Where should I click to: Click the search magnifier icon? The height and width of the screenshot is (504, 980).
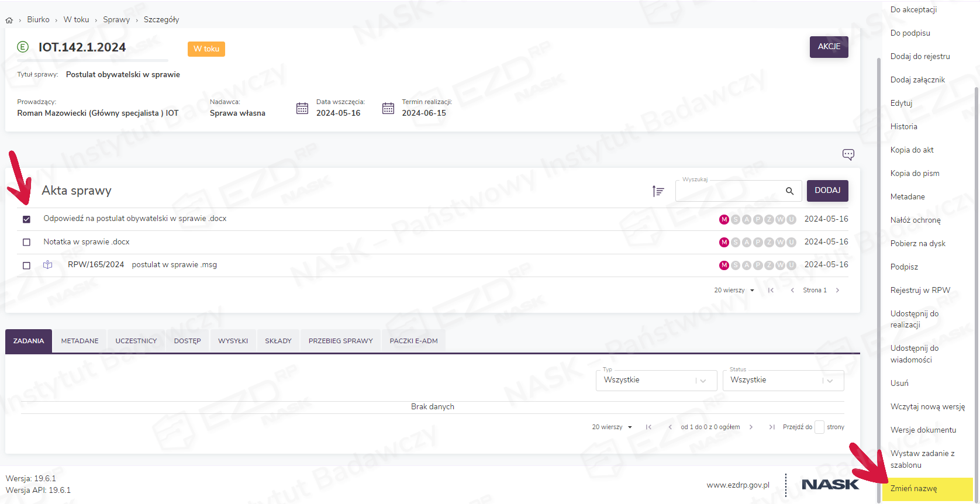click(789, 191)
